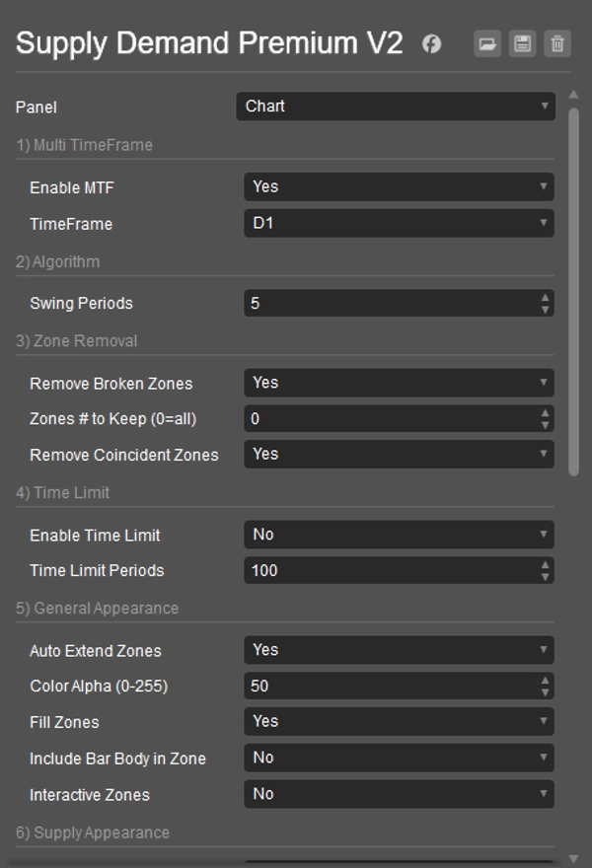Open the Panel dropdown showing Chart
This screenshot has height=868, width=592.
tap(395, 107)
